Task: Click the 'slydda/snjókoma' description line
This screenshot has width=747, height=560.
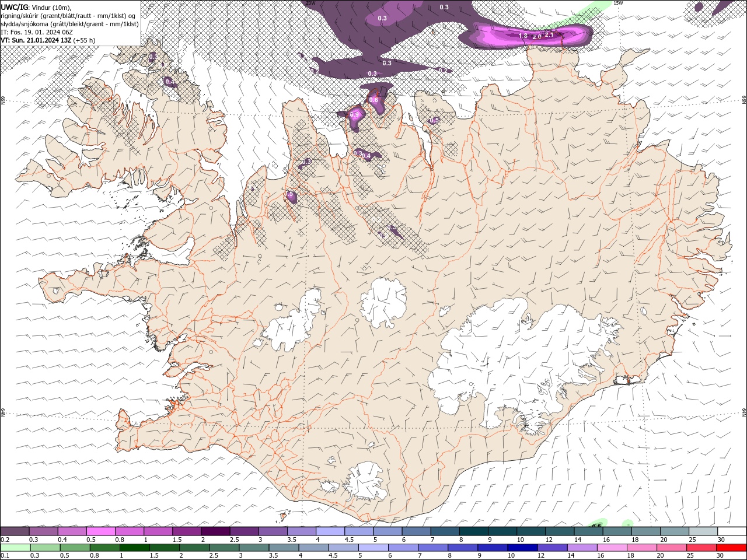Action: (69, 24)
